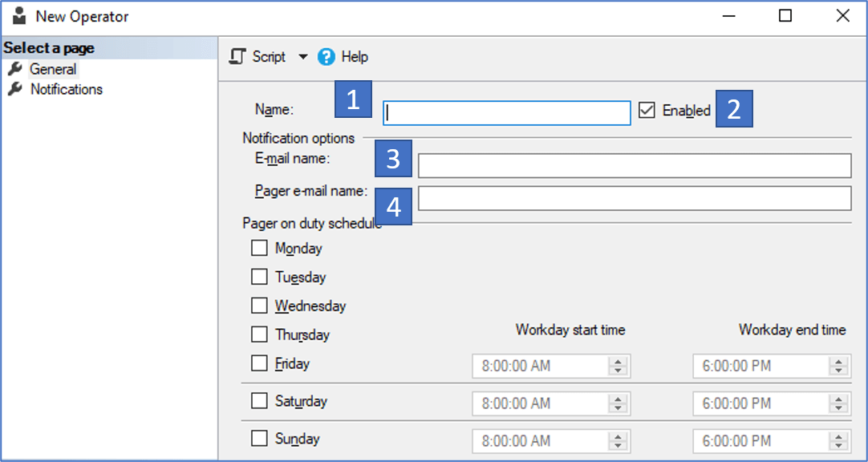This screenshot has height=462, width=868.
Task: Maximize the New Operator window
Action: [x=785, y=16]
